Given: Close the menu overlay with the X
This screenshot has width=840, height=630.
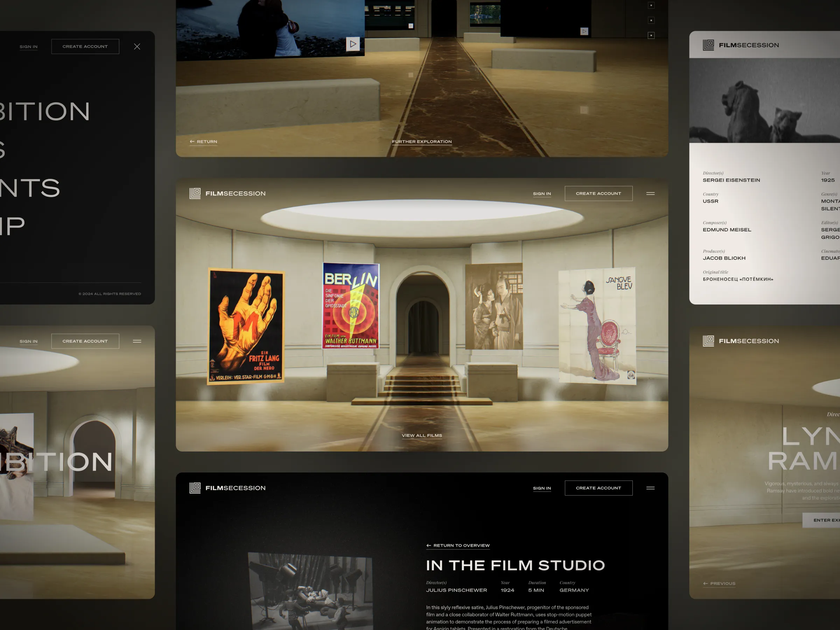Looking at the screenshot, I should coord(137,46).
